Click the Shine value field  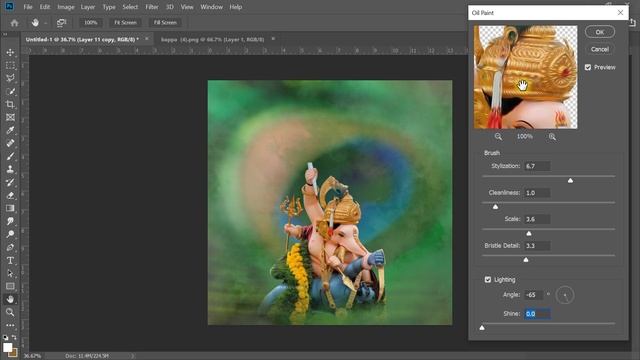(537, 314)
